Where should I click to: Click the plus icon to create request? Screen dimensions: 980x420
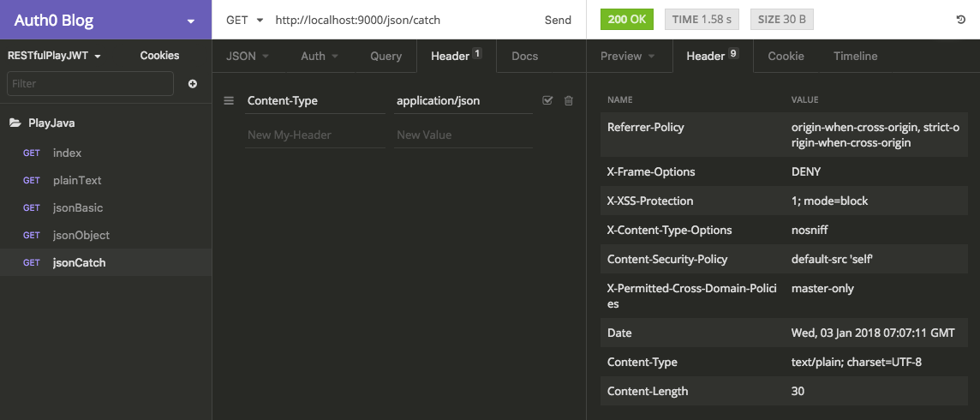[193, 84]
